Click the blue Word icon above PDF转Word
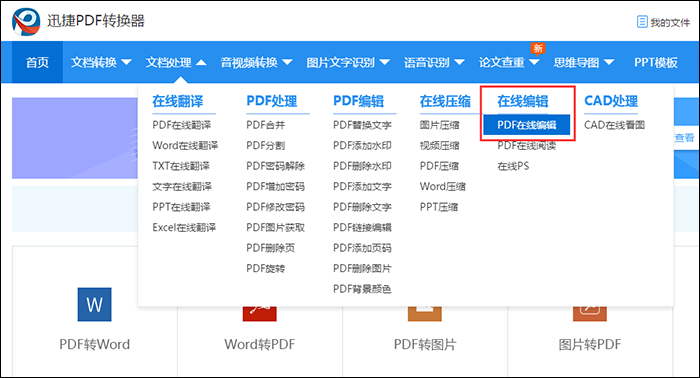The width and height of the screenshot is (700, 378). pyautogui.click(x=94, y=304)
